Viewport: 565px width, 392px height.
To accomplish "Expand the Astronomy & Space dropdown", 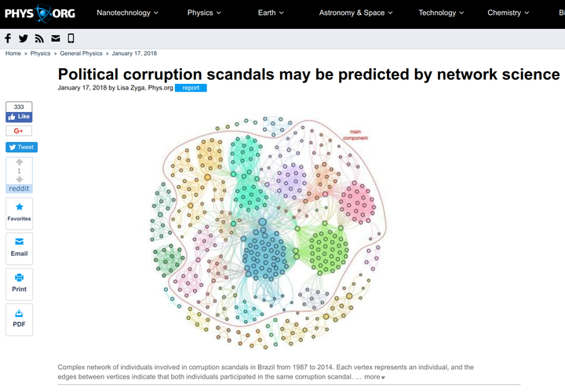I will pyautogui.click(x=355, y=13).
